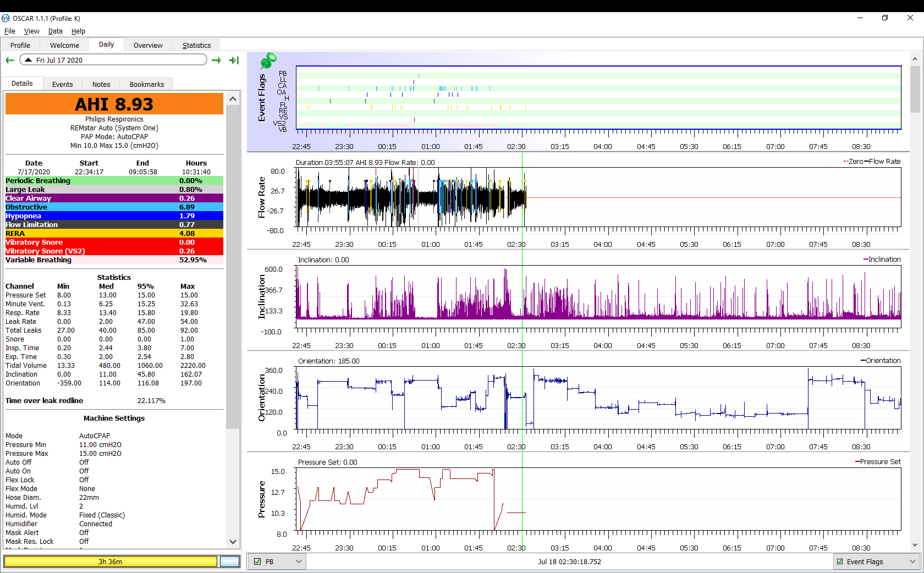924x573 pixels.
Task: Click inside the Flow Rate graph
Action: [x=598, y=197]
